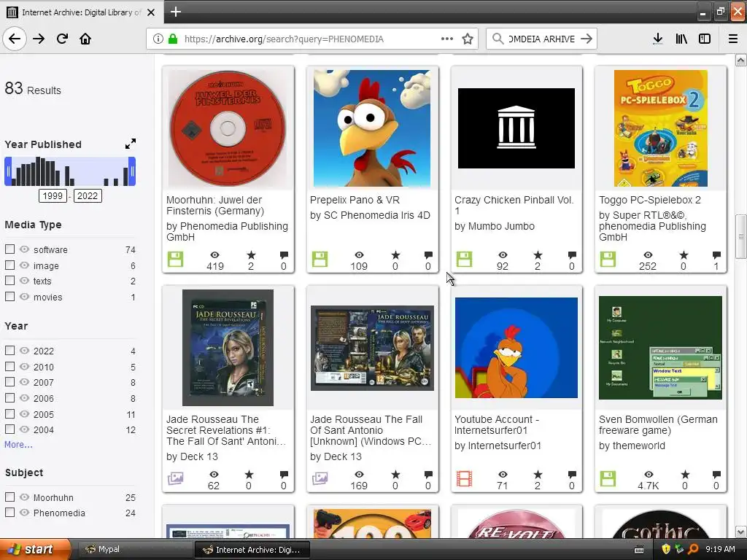The height and width of the screenshot is (560, 747).
Task: Open Toggo PC-Spielebox 2 title link
Action: [x=650, y=200]
